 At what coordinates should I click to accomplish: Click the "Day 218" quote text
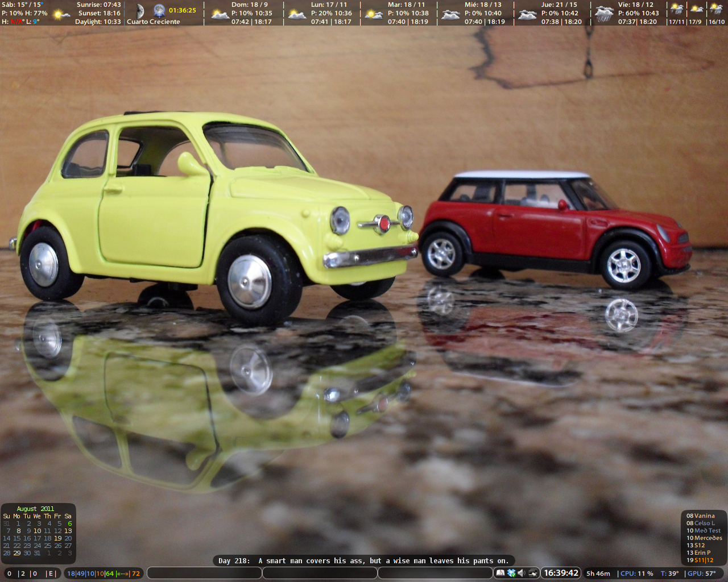[363, 560]
